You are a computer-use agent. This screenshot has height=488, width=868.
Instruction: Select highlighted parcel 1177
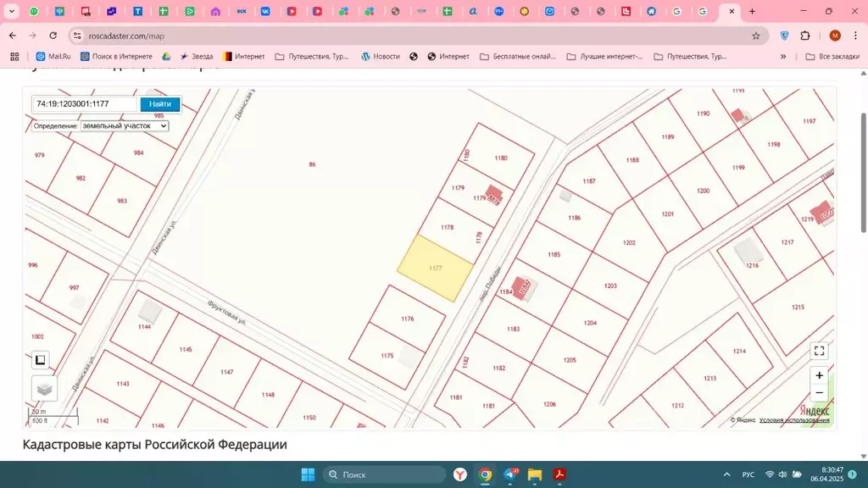click(435, 269)
